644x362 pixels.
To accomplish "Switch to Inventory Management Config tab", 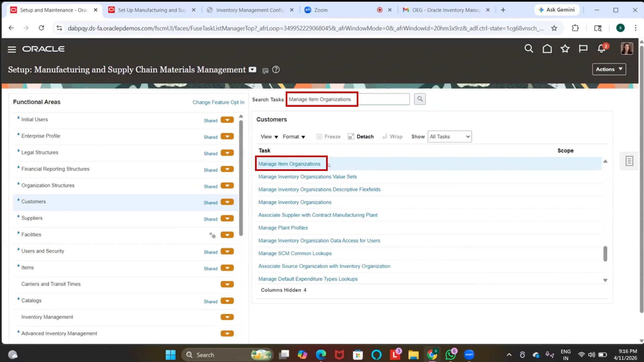I will click(x=250, y=10).
